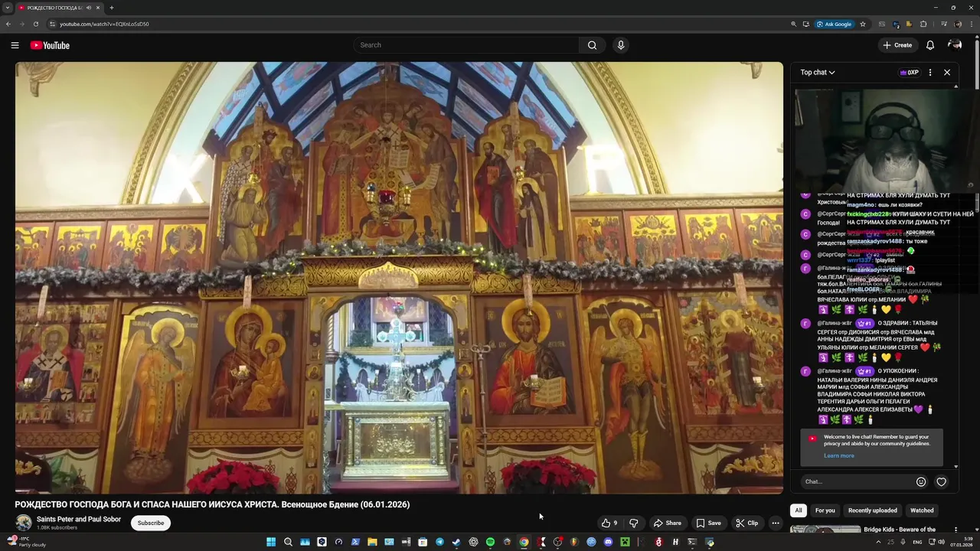This screenshot has height=551, width=980.
Task: Like the video with thumbs up
Action: pos(609,523)
